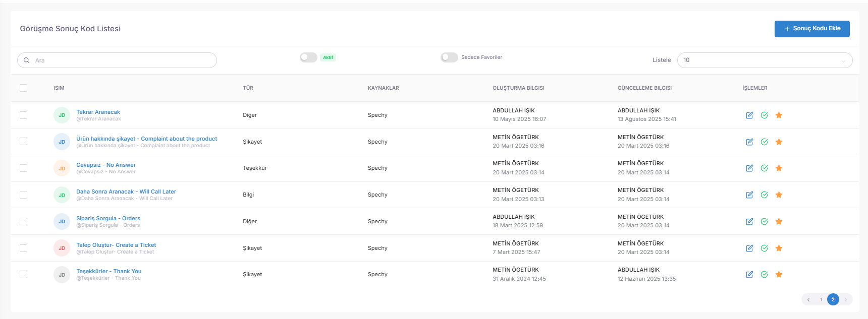Check the Tekrar Aranacak row checkbox
The image size is (868, 319).
[x=23, y=115]
